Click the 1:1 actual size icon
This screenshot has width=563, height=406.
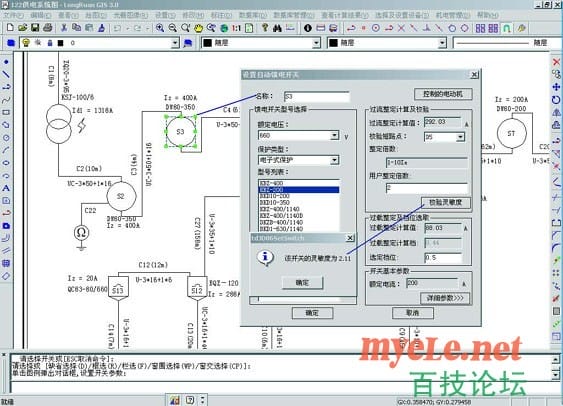click(x=236, y=28)
